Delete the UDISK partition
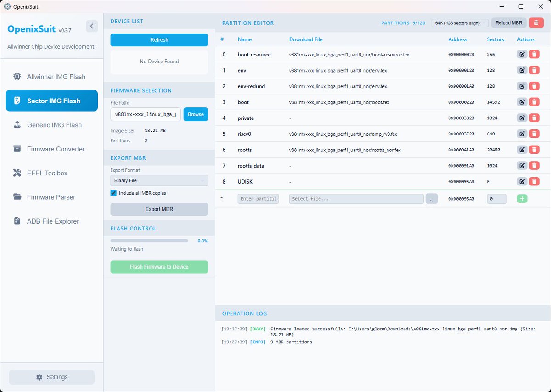This screenshot has width=551, height=392. (534, 181)
